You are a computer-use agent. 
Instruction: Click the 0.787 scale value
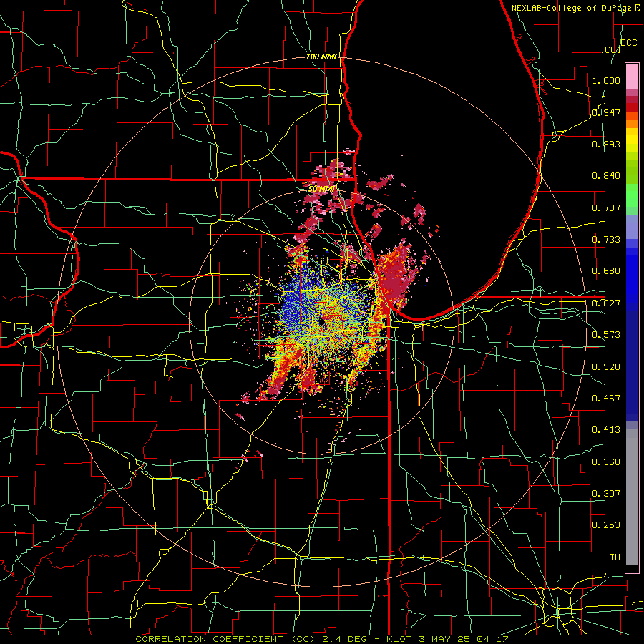606,208
